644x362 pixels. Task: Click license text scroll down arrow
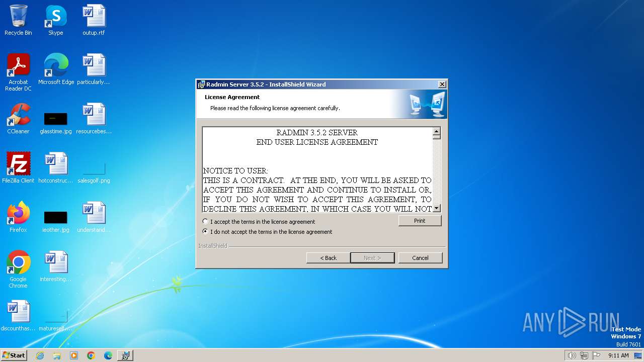(x=437, y=208)
